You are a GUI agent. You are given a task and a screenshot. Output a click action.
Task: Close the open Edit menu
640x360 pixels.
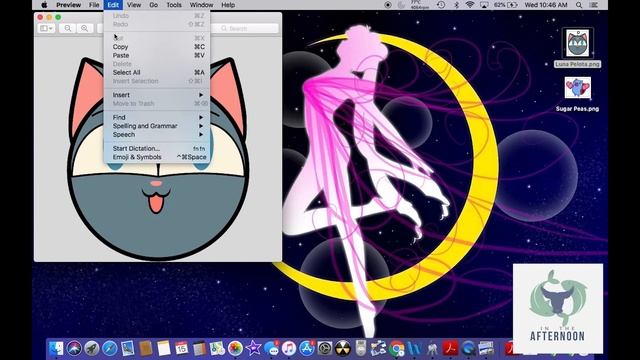click(113, 5)
